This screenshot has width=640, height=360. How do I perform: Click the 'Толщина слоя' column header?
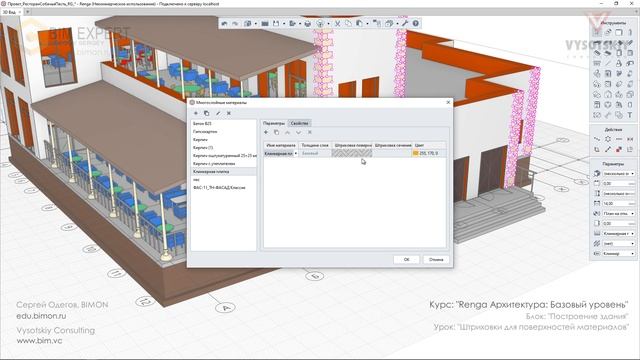(315, 145)
